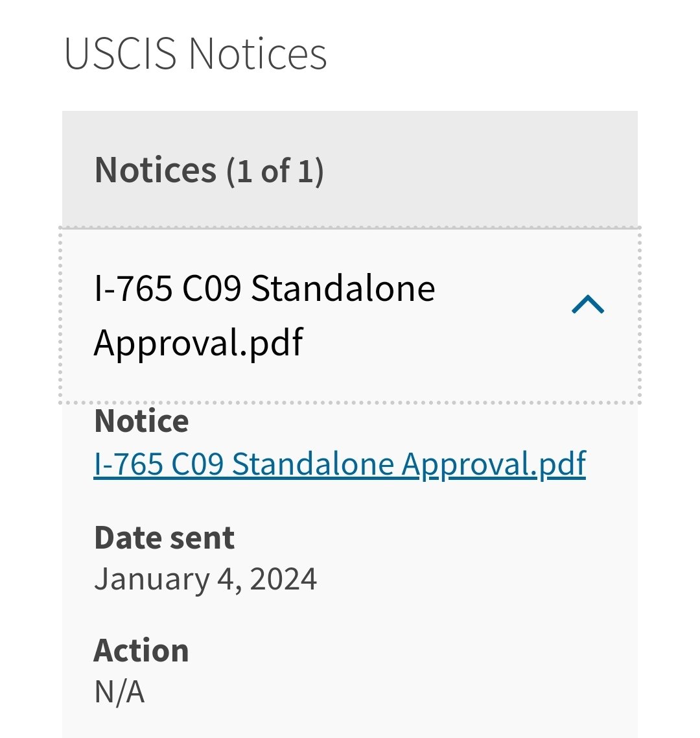The image size is (700, 738).
Task: Select the USCIS Notices page heading
Action: 196,54
